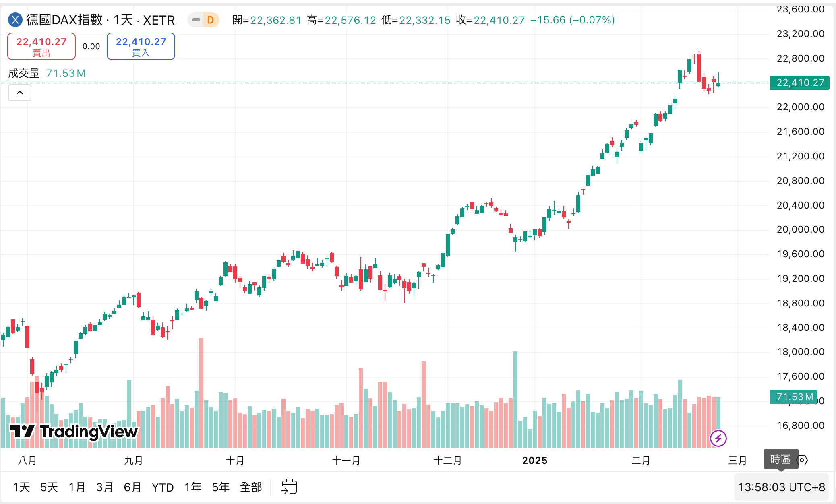836x504 pixels.
Task: Click the 2025 time axis label
Action: point(535,460)
